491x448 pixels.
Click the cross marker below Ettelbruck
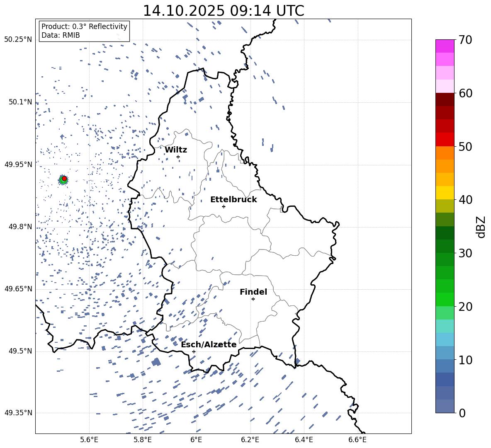coord(224,206)
